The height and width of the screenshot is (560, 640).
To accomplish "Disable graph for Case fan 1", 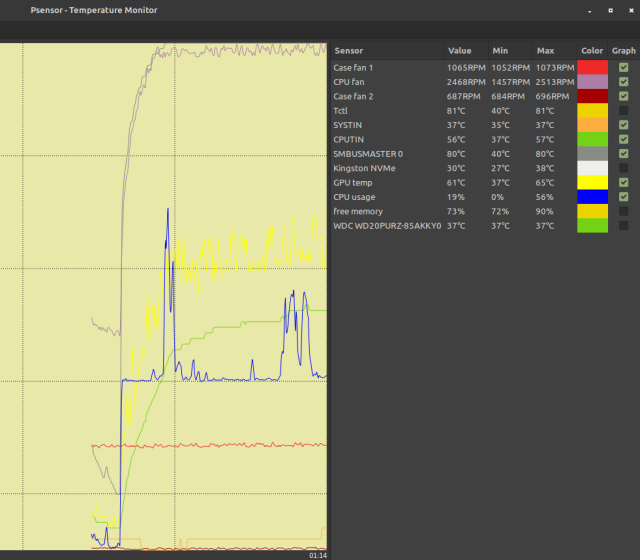I will (623, 67).
